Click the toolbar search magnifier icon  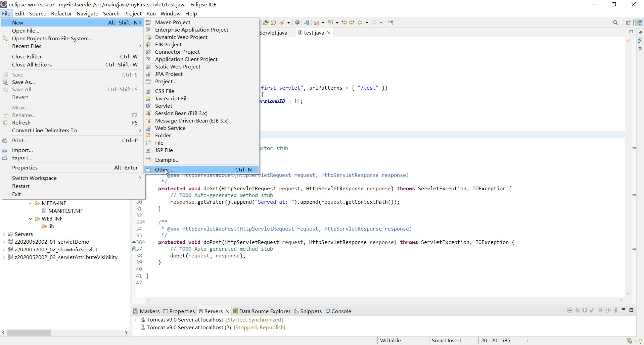(615, 22)
